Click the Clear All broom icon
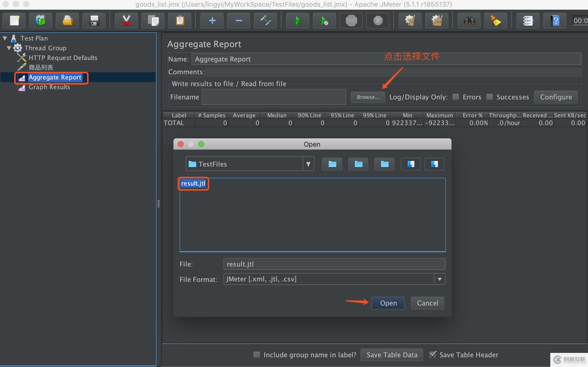The width and height of the screenshot is (588, 367). [x=436, y=21]
